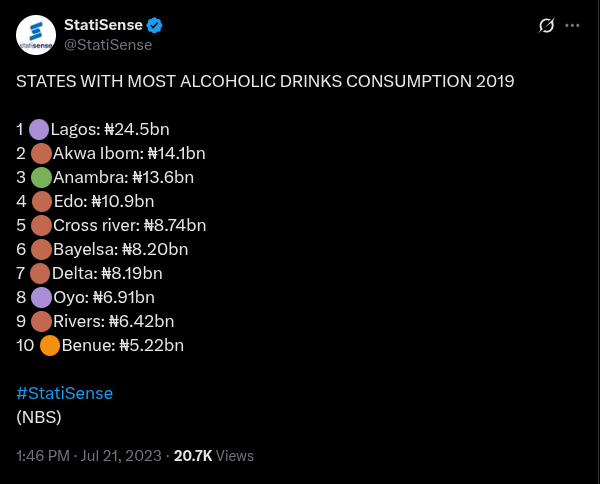Click the brown circle beside Akwa Ibom
Screen dimensions: 600x484
point(41,154)
